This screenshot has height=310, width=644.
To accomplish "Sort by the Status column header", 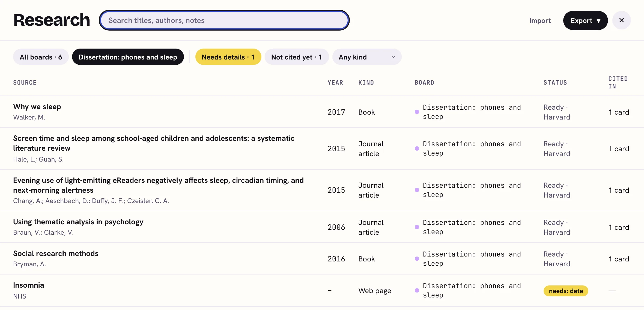I will [555, 82].
